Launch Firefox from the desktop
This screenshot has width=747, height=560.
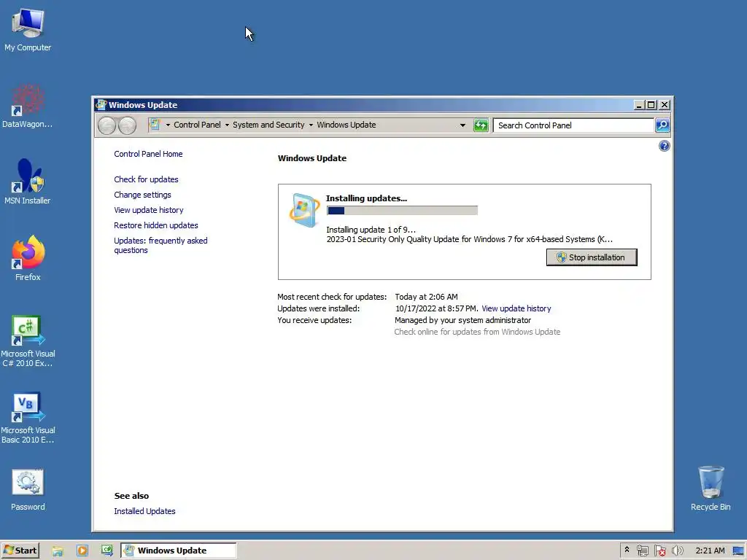pyautogui.click(x=28, y=258)
